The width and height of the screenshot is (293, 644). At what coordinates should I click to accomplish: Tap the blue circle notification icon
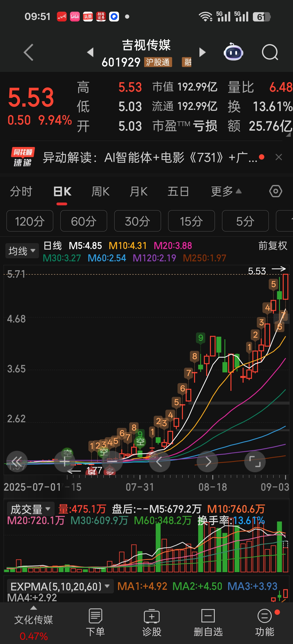coord(114,17)
